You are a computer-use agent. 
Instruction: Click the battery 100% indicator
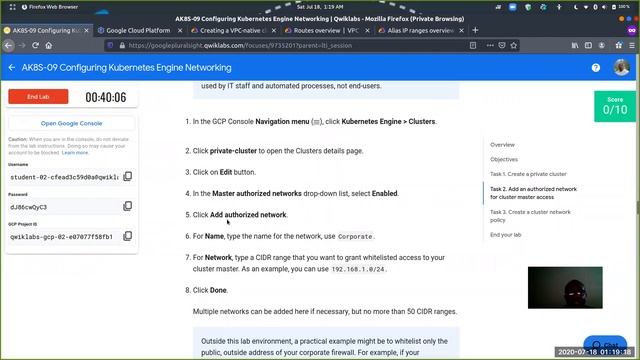pos(621,7)
